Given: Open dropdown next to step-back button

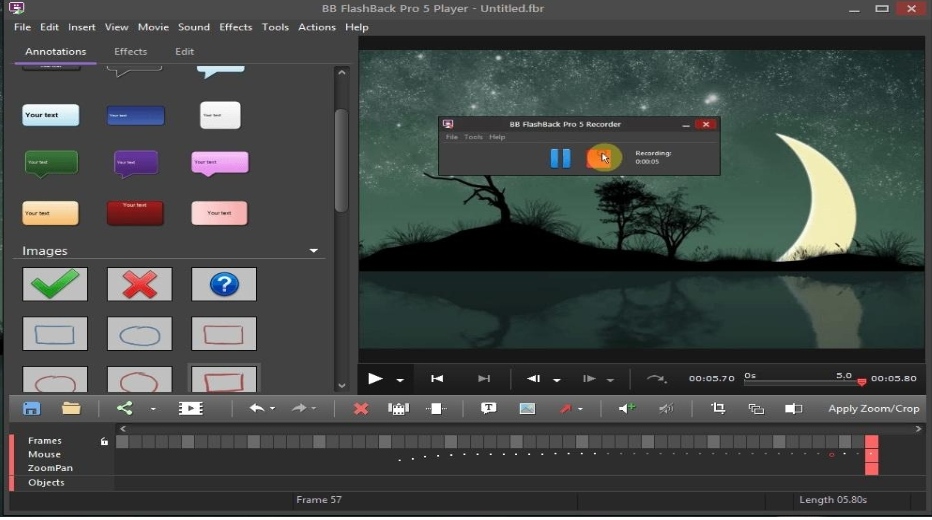Looking at the screenshot, I should pyautogui.click(x=557, y=380).
